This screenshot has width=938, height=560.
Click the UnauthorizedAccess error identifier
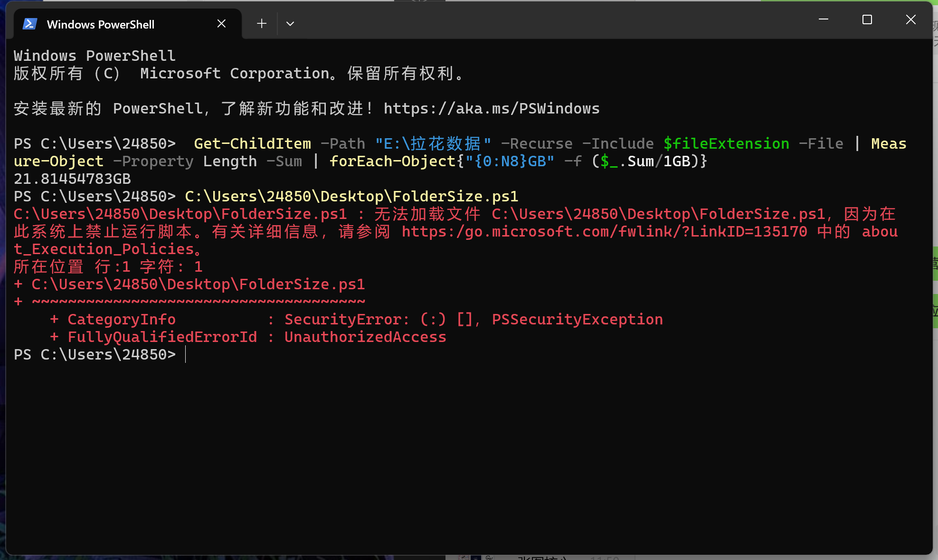365,337
